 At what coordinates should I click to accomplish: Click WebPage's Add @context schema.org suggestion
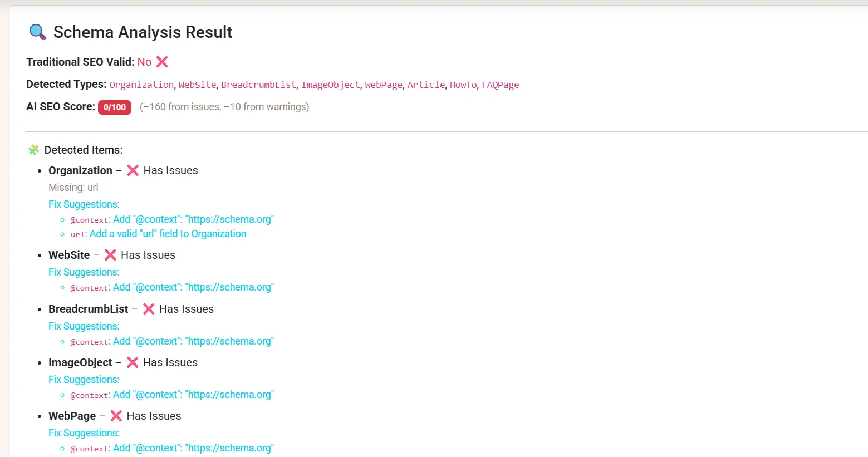pyautogui.click(x=193, y=448)
